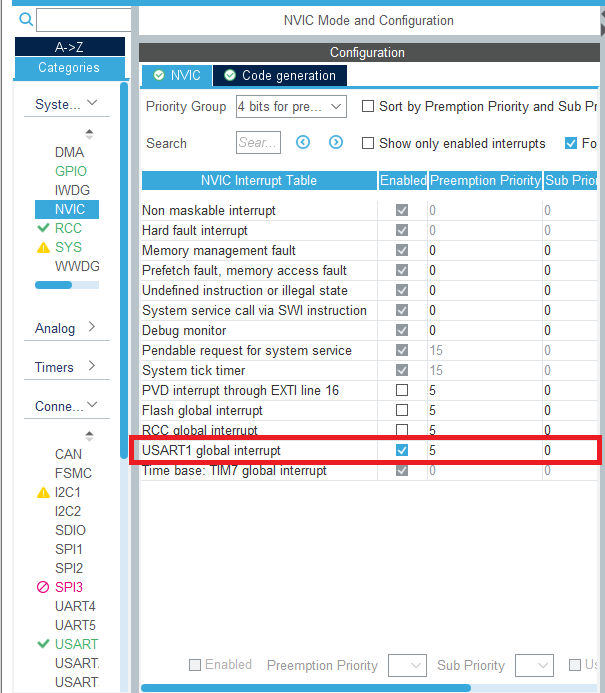Select WWDG peripheral

point(77,266)
